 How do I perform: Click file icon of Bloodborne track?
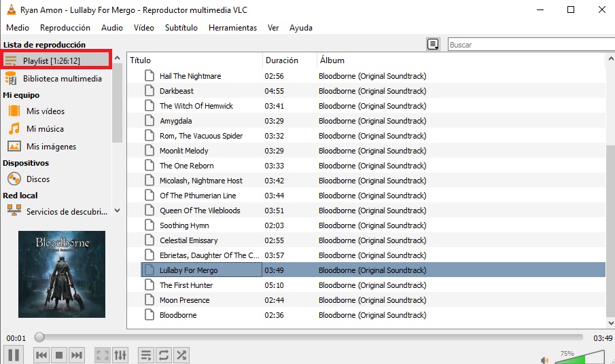pyautogui.click(x=150, y=314)
